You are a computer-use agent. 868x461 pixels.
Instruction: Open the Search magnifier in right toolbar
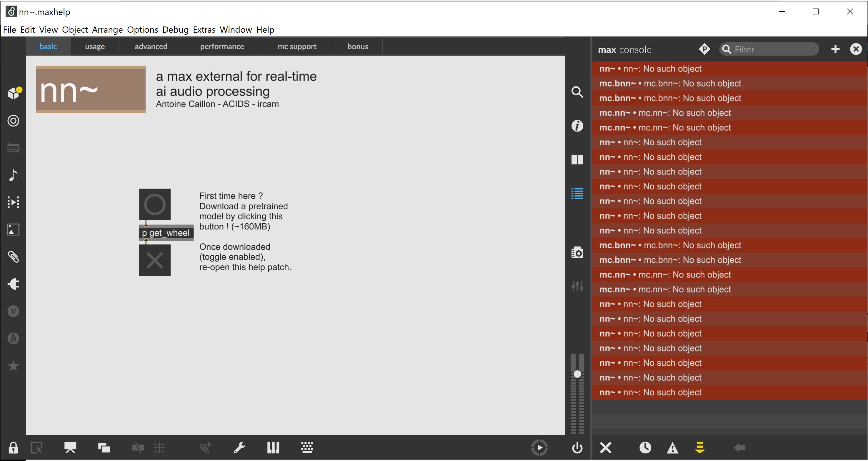pos(577,92)
